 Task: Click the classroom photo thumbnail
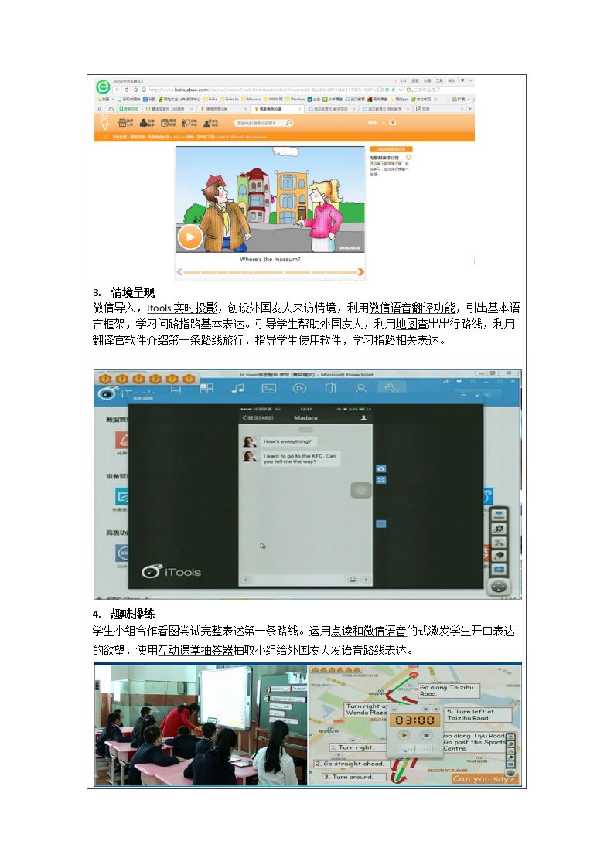[x=200, y=725]
